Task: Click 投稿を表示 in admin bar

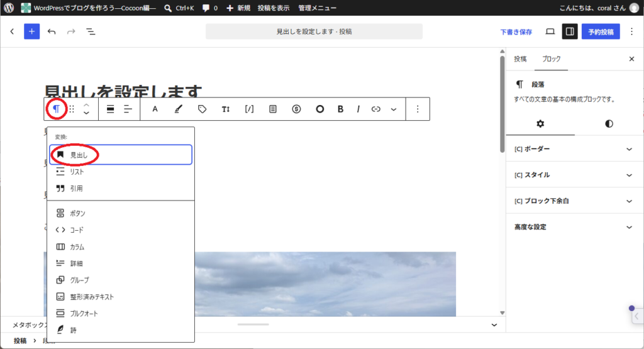Action: pos(273,8)
